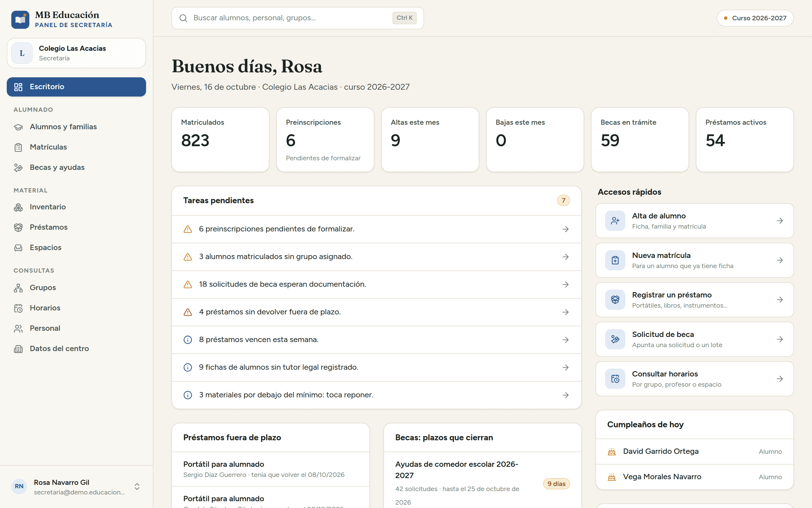Click arrow for 4 préstamos fuera de plazo

click(565, 312)
